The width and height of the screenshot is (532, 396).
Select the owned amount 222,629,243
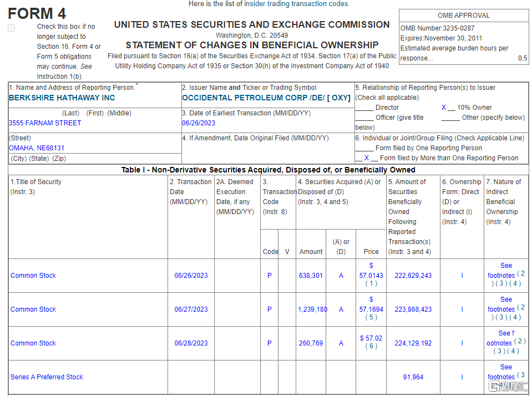coord(413,276)
